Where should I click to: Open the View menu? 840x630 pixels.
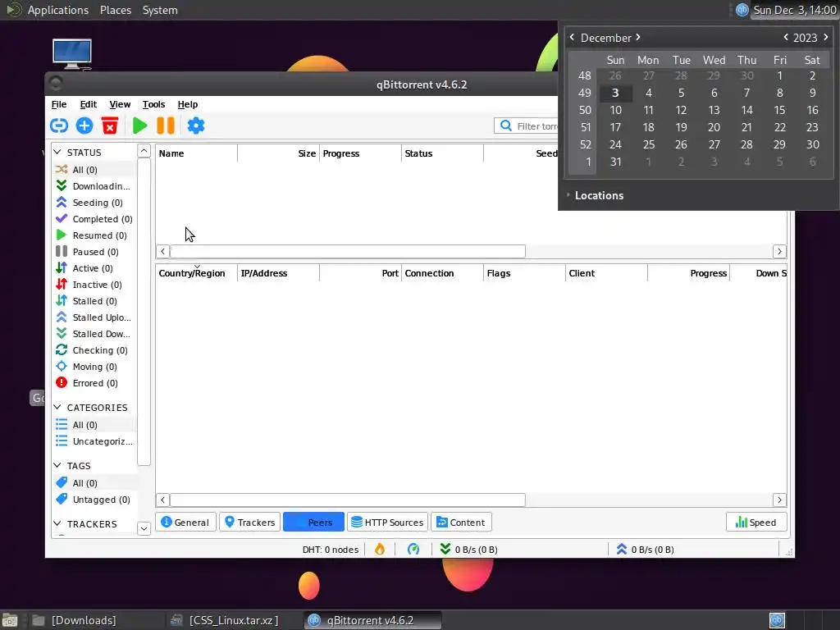(x=120, y=104)
